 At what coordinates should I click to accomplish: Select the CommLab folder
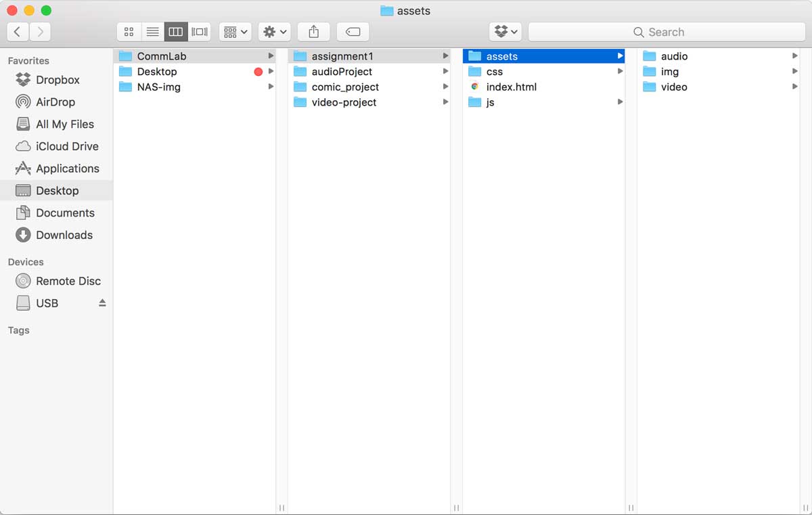pyautogui.click(x=194, y=56)
